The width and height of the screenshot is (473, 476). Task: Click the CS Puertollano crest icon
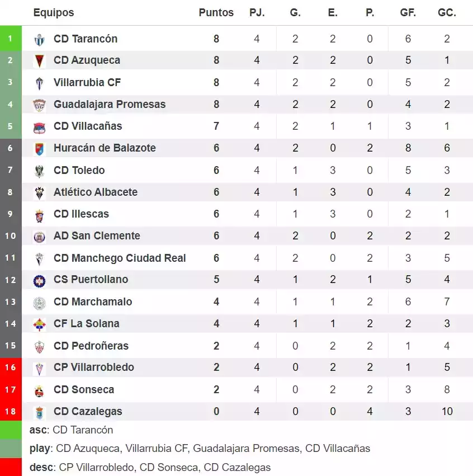[x=39, y=280]
